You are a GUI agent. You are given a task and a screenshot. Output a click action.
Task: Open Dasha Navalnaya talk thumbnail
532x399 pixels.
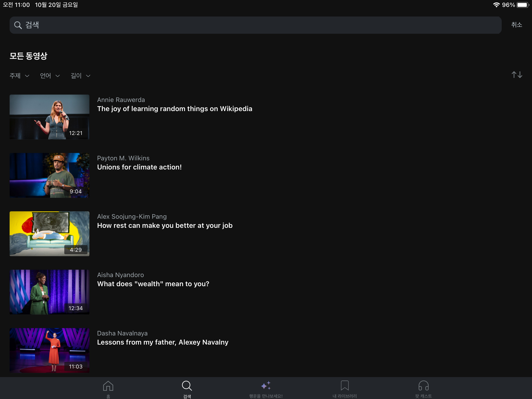click(x=50, y=350)
